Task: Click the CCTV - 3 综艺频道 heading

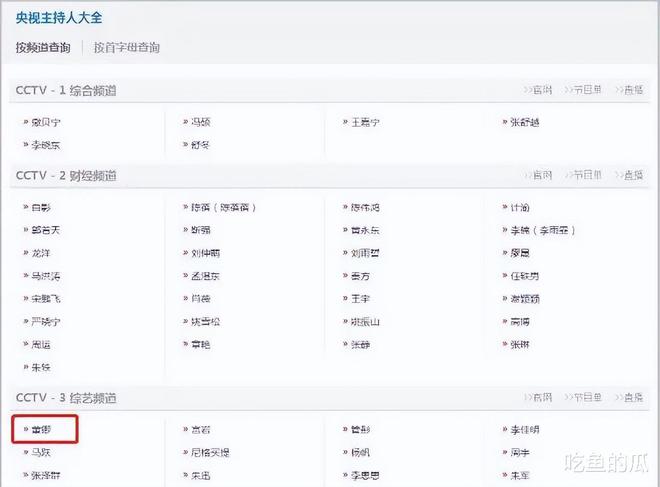Action: click(x=66, y=398)
